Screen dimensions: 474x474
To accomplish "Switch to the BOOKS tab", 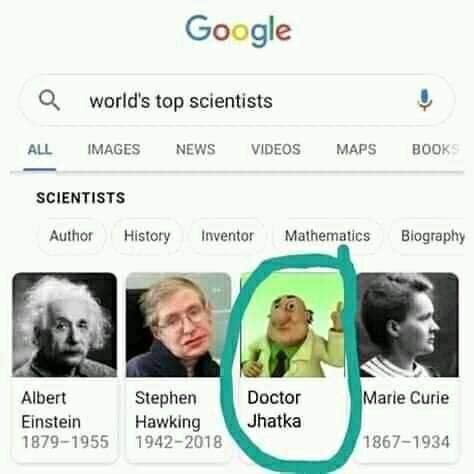I will [437, 149].
